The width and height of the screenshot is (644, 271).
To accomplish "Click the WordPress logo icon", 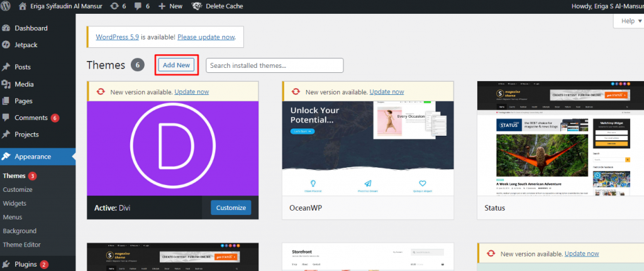I will 6,6.
